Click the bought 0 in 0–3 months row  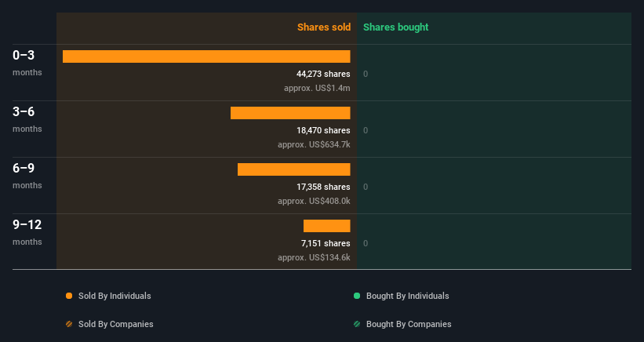366,74
